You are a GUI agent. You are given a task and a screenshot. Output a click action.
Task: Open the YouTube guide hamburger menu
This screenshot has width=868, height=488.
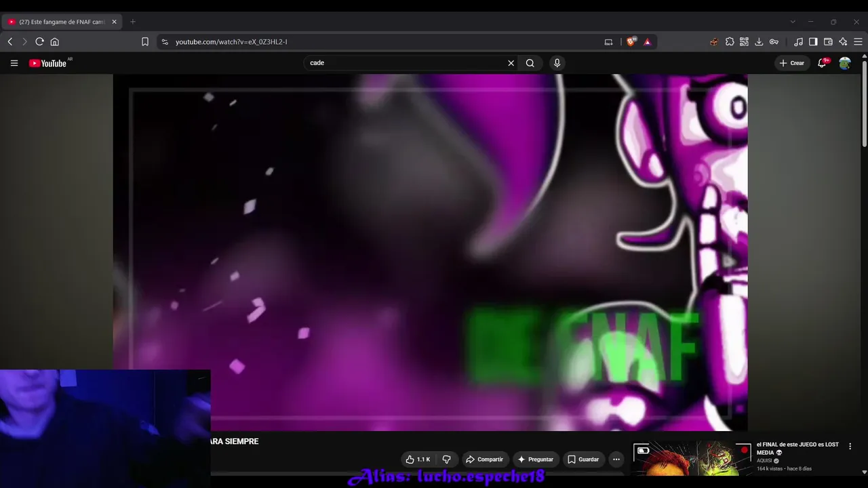(14, 63)
